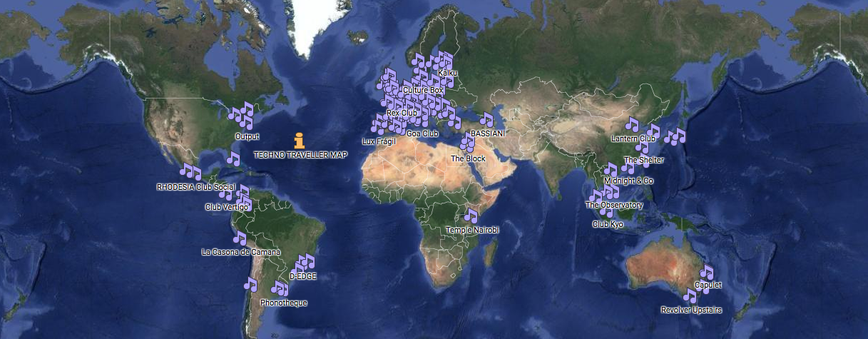Open the Midnight & Co label
The image size is (868, 339).
628,181
